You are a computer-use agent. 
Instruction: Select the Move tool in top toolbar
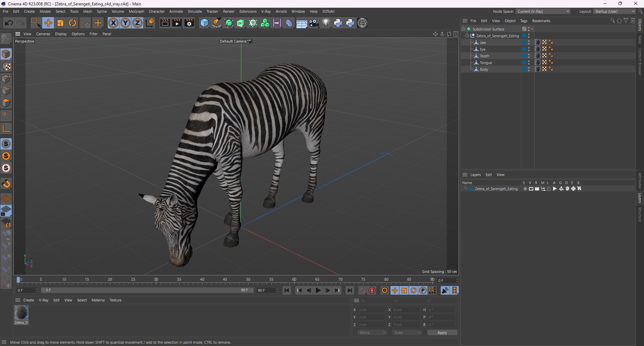tap(48, 23)
